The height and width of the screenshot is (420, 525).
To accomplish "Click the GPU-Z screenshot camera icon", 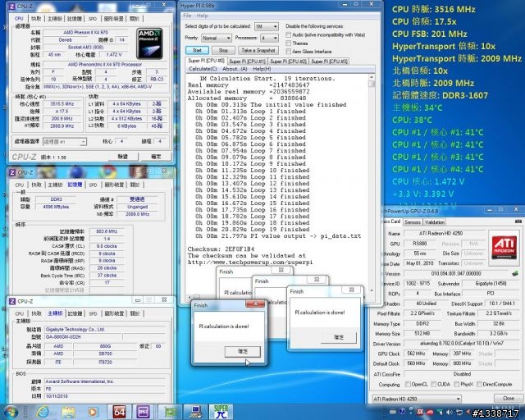I will 518,221.
